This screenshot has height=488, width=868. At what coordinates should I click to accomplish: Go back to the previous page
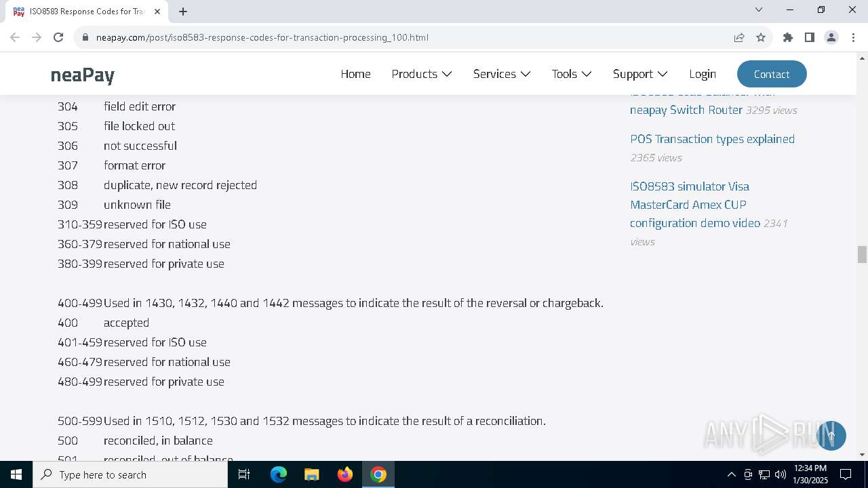(15, 37)
